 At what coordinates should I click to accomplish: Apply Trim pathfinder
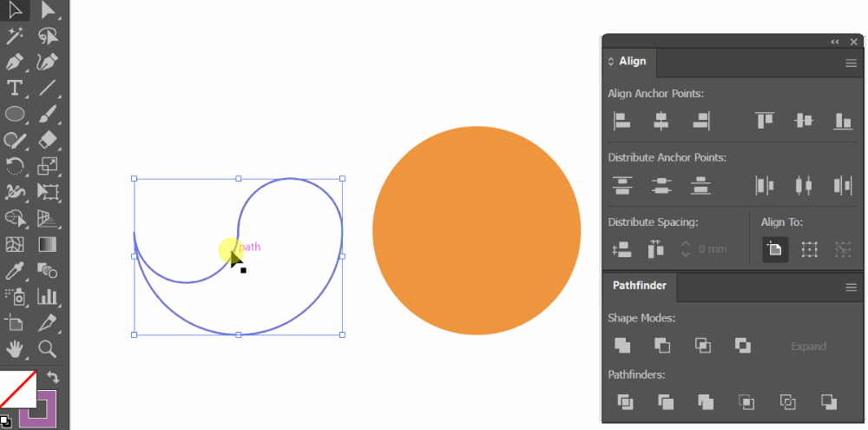click(x=666, y=401)
